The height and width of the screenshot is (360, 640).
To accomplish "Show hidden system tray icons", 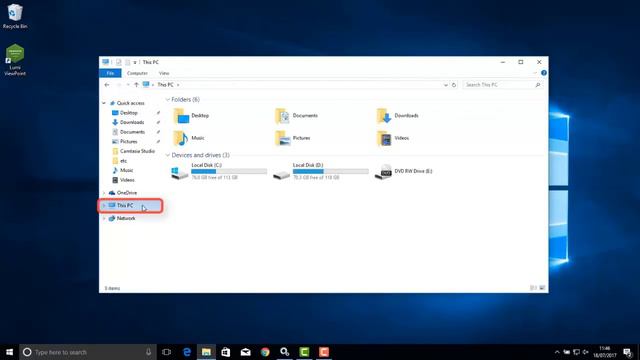I will (557, 352).
